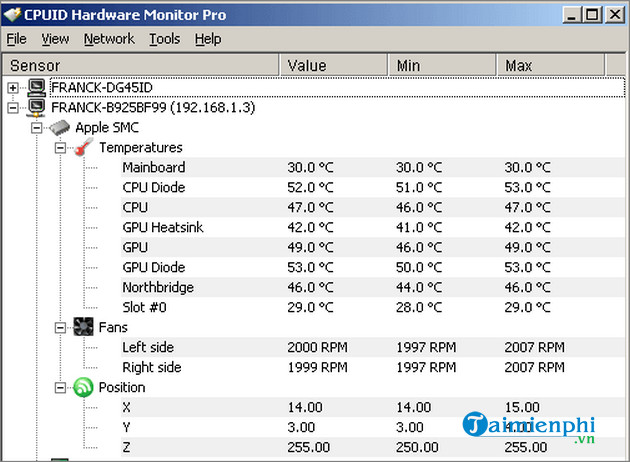This screenshot has height=462, width=630.
Task: Select the Temperatures label
Action: (x=141, y=147)
